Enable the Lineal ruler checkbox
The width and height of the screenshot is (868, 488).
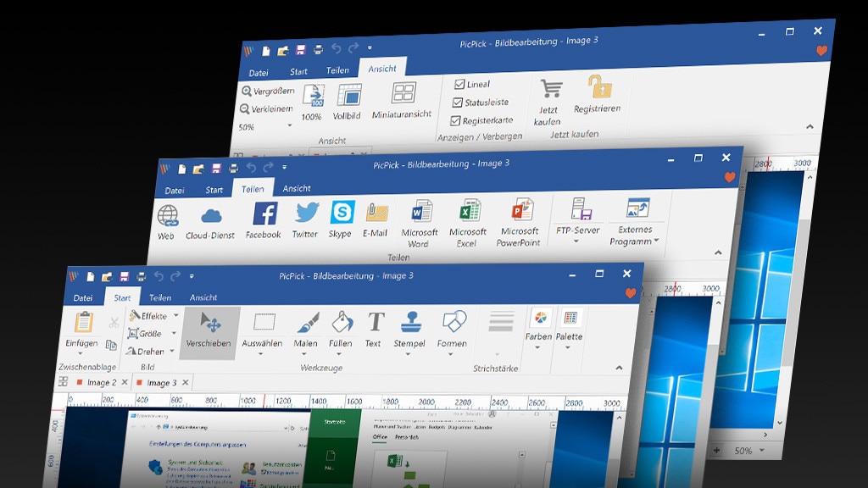click(x=459, y=84)
